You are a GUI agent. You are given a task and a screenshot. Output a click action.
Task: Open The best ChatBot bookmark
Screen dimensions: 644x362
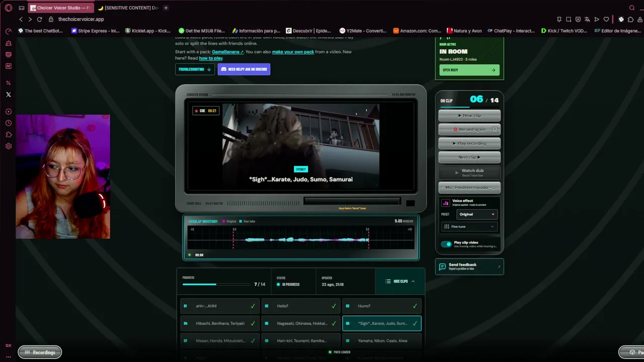40,31
